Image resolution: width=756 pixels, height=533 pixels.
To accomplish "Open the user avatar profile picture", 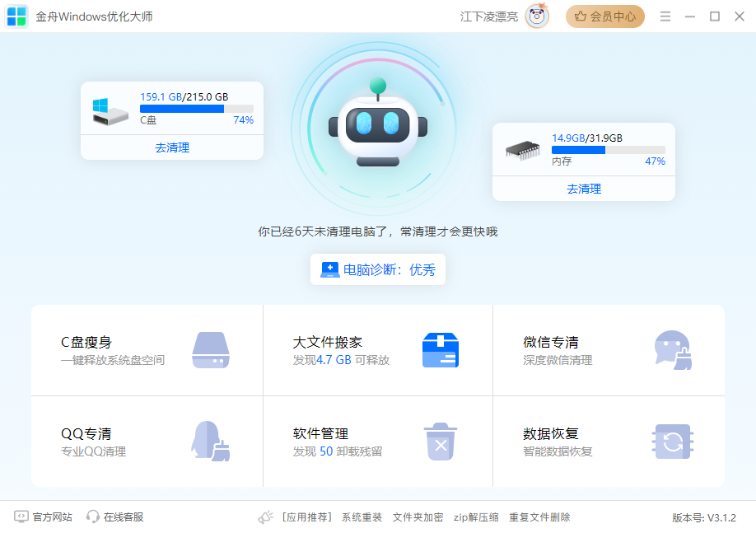I will click(x=537, y=16).
